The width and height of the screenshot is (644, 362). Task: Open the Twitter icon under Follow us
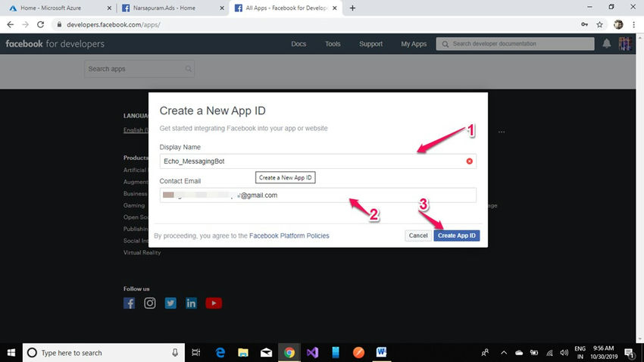(170, 304)
